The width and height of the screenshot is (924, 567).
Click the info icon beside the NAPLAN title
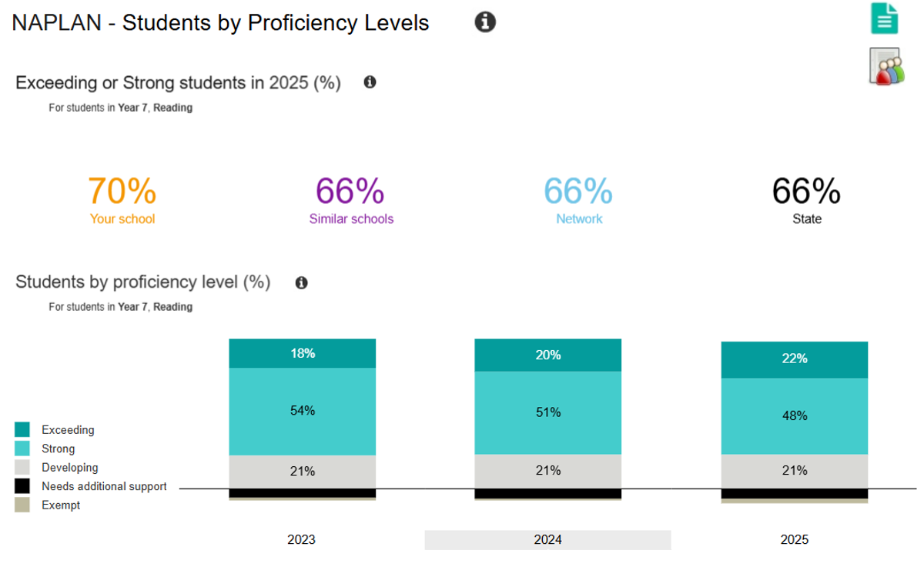(x=485, y=22)
